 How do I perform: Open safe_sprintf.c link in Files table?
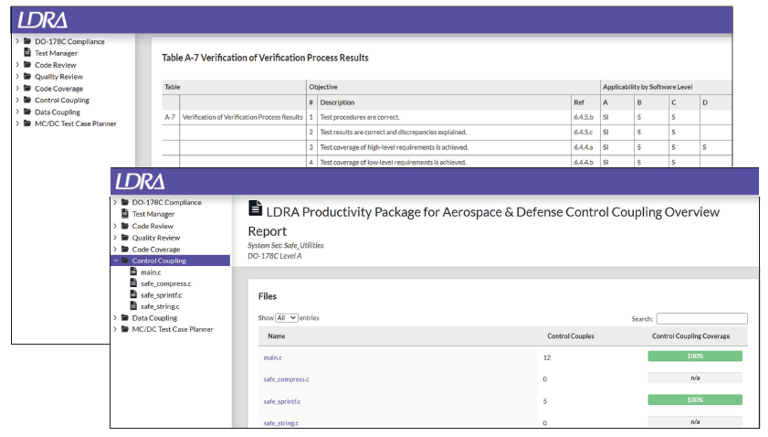pyautogui.click(x=282, y=401)
